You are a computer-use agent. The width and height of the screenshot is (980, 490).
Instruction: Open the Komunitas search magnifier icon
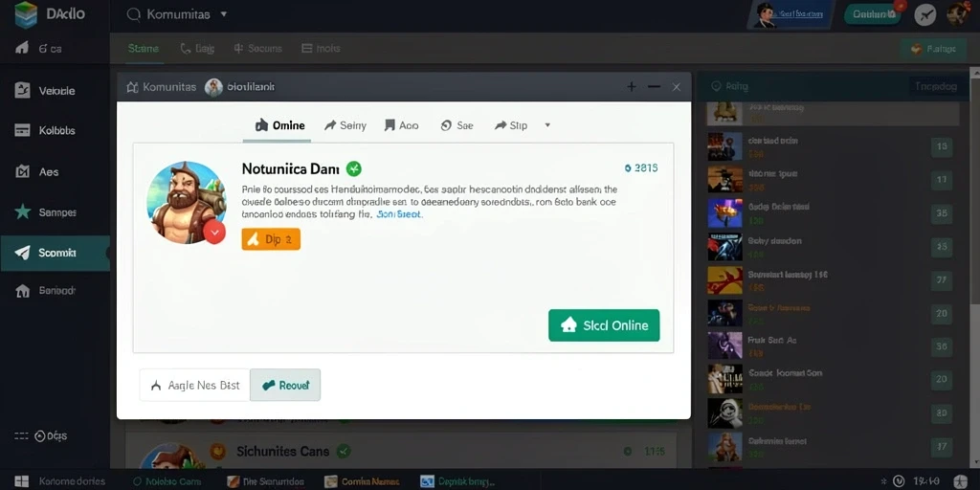[x=133, y=14]
